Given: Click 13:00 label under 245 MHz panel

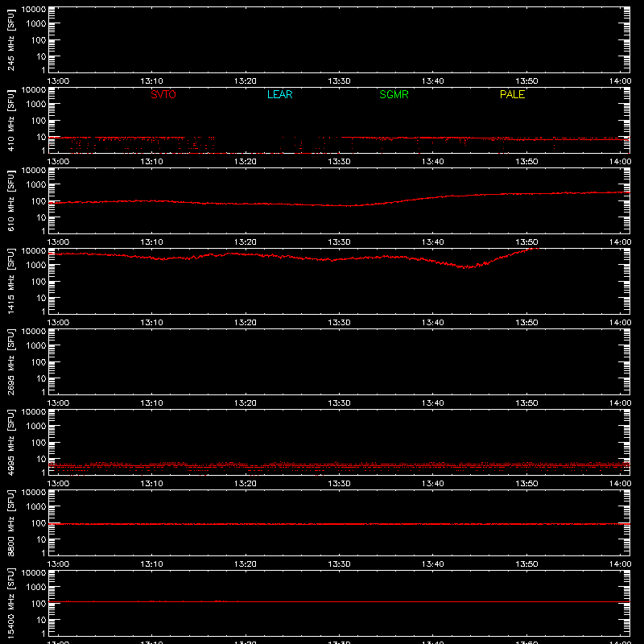Looking at the screenshot, I should 58,81.
